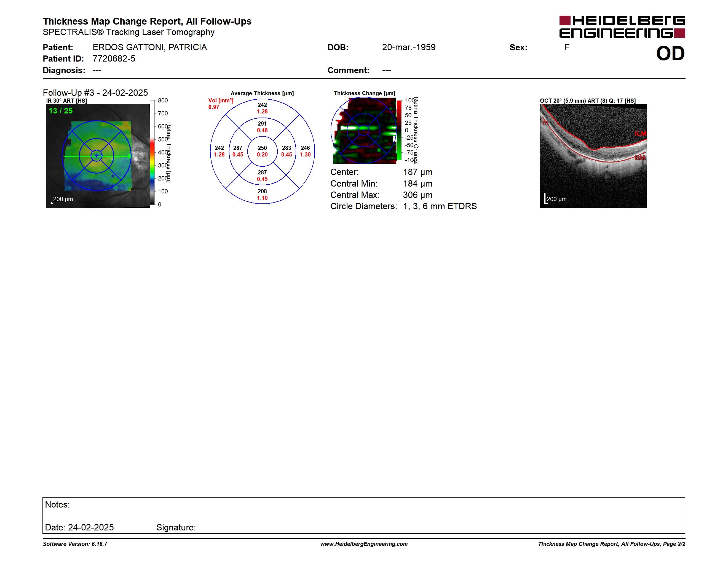Click outer right sector value 246
This screenshot has height=563, width=728.
305,148
